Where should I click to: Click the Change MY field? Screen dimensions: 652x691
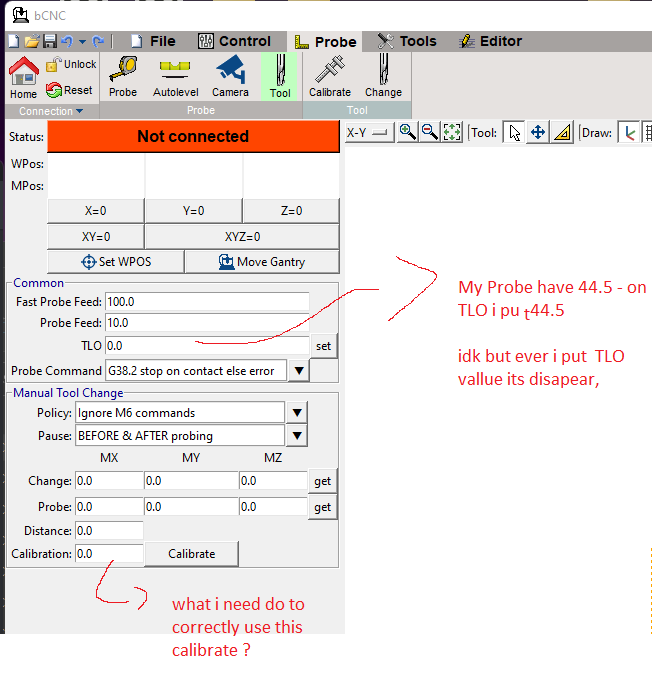(191, 481)
